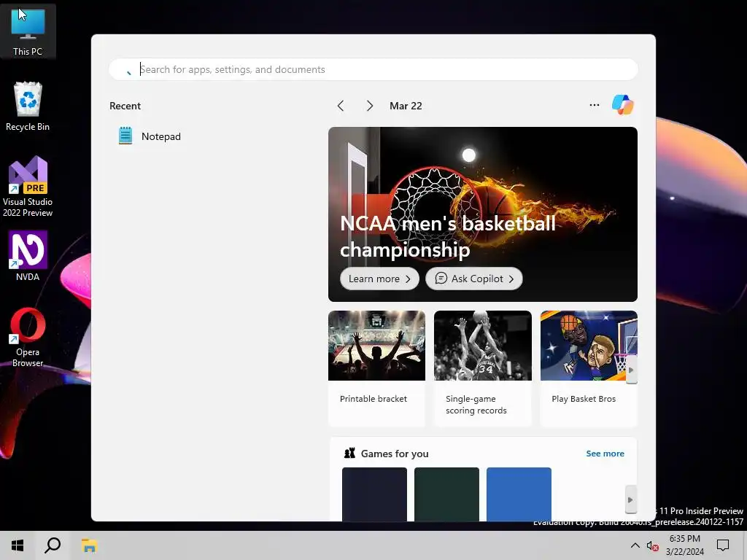Viewport: 747px width, 560px height.
Task: Open This PC desktop icon
Action: pyautogui.click(x=28, y=31)
